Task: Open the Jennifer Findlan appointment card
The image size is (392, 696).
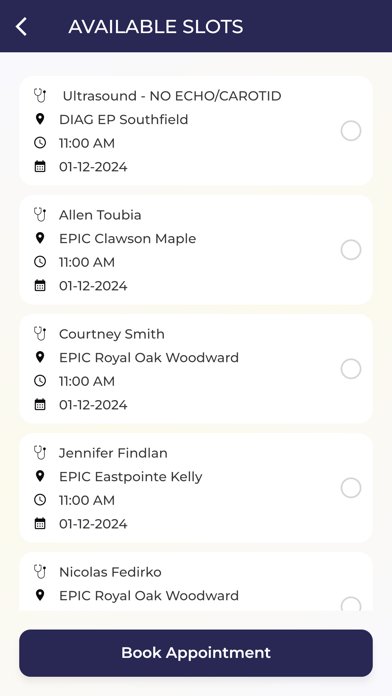Action: 196,488
